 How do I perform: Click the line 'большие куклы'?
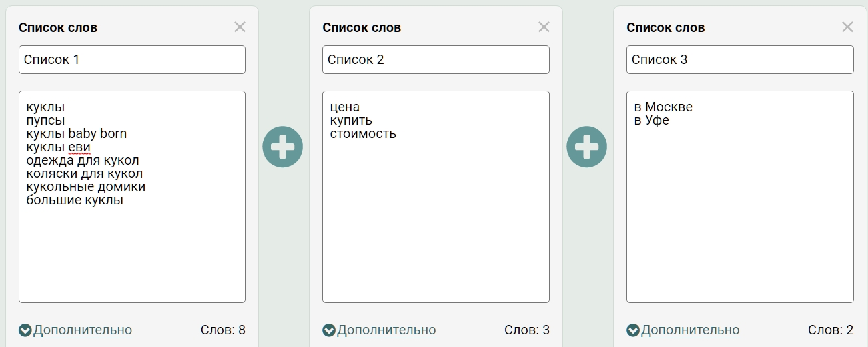pos(75,200)
